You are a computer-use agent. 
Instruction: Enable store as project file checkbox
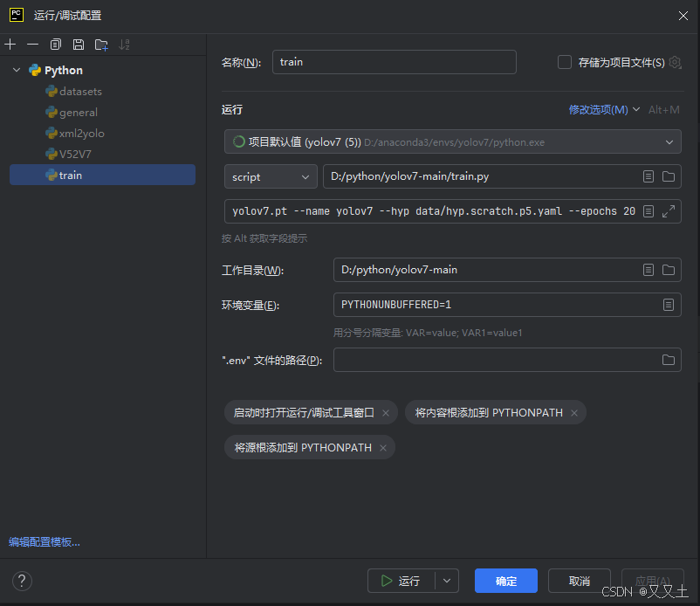click(x=565, y=62)
